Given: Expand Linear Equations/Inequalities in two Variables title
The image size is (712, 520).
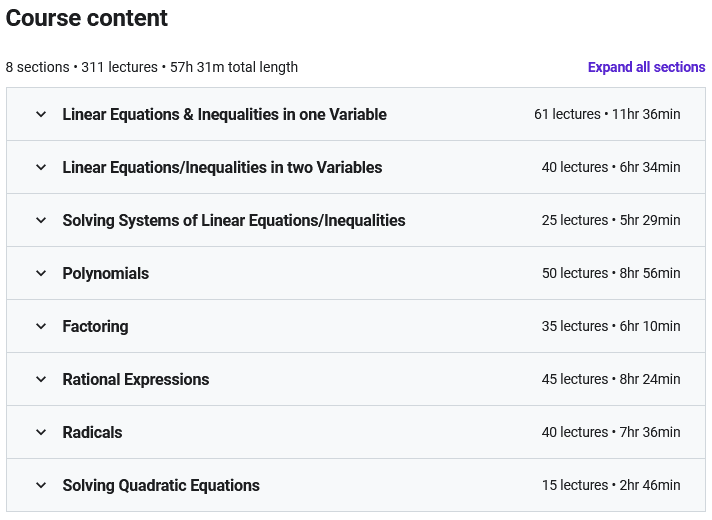Looking at the screenshot, I should pos(222,167).
